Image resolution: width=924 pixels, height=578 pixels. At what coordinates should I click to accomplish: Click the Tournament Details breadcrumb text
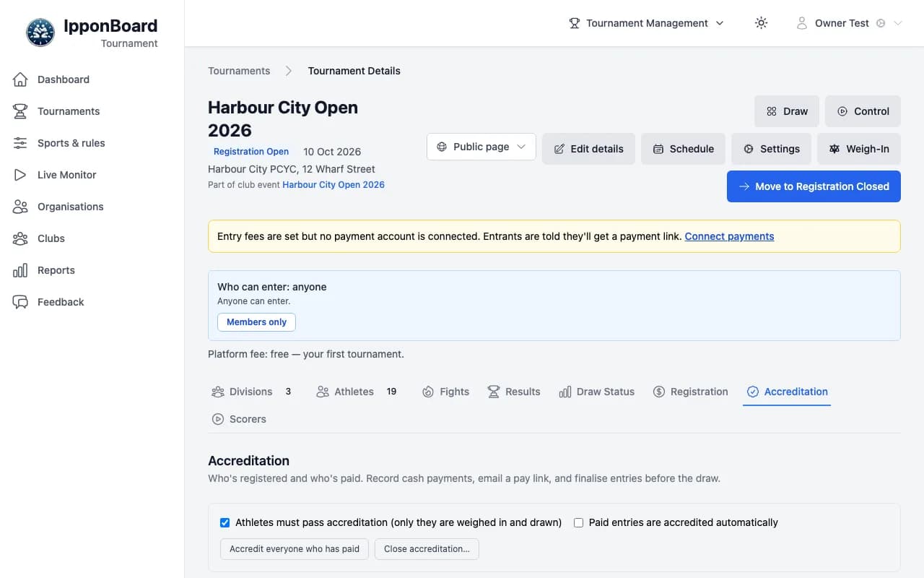pyautogui.click(x=354, y=71)
